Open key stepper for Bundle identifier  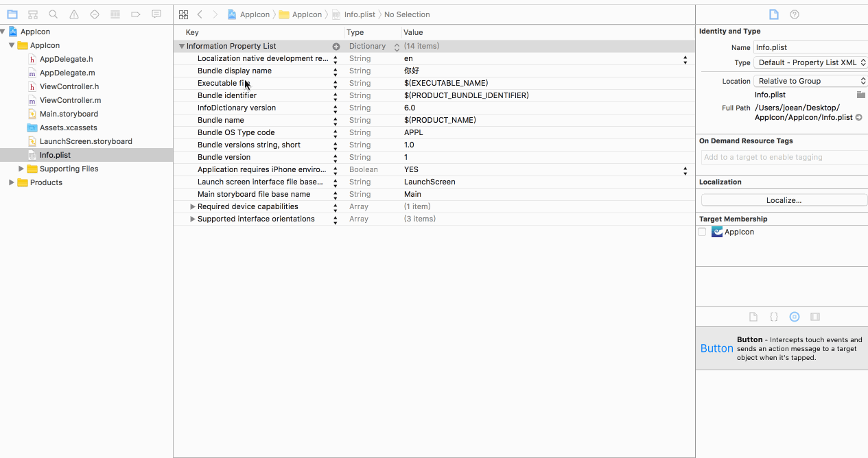tap(336, 96)
